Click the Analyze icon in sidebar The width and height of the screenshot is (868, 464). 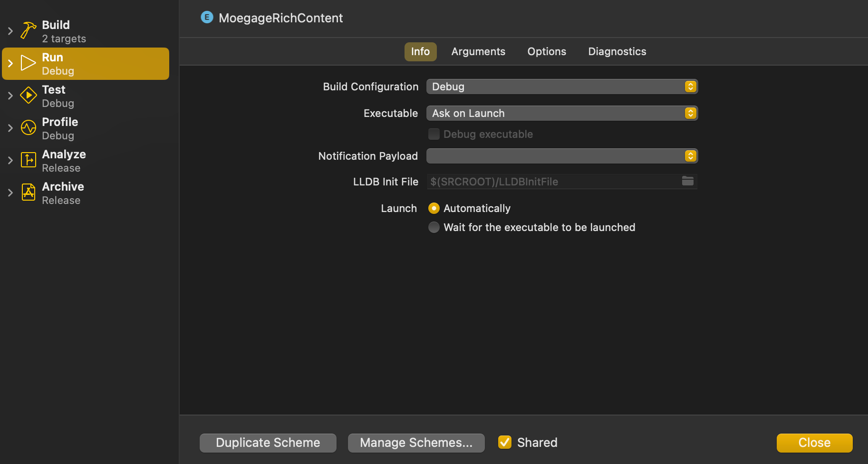point(28,160)
